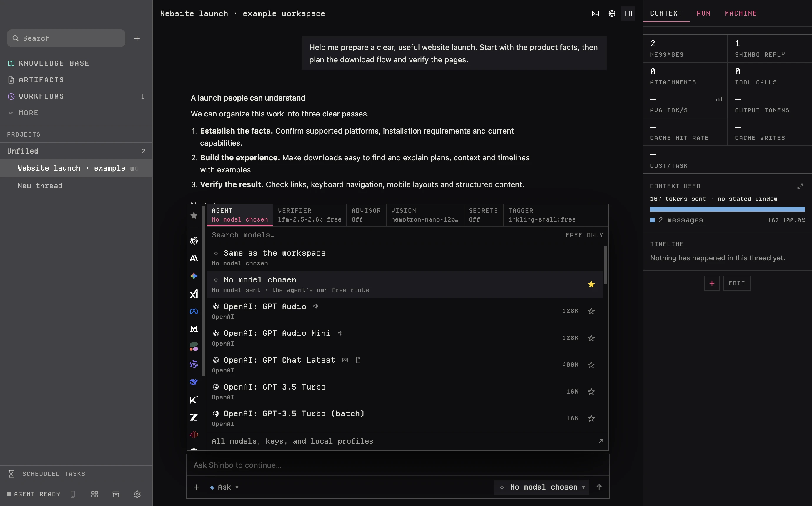The width and height of the screenshot is (812, 506).
Task: Toggle the Free Only filter
Action: [584, 235]
